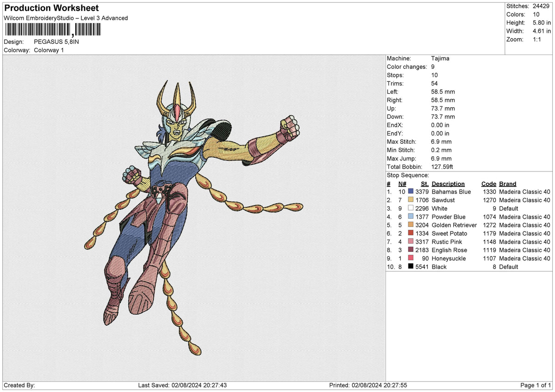Click stitch count 3379

tap(422, 192)
